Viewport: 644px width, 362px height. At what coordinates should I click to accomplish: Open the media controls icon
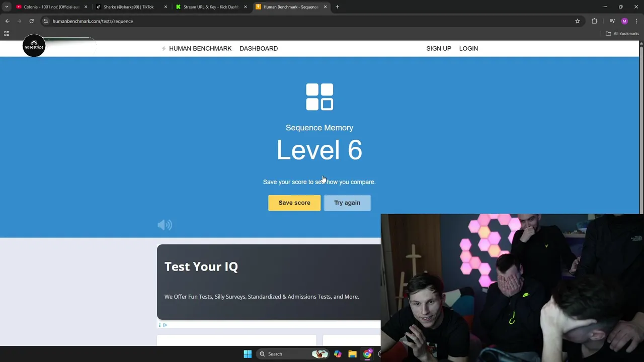click(612, 21)
